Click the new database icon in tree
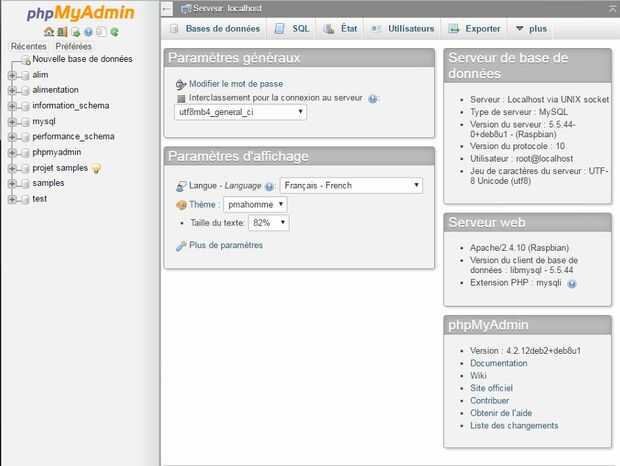 click(26, 60)
